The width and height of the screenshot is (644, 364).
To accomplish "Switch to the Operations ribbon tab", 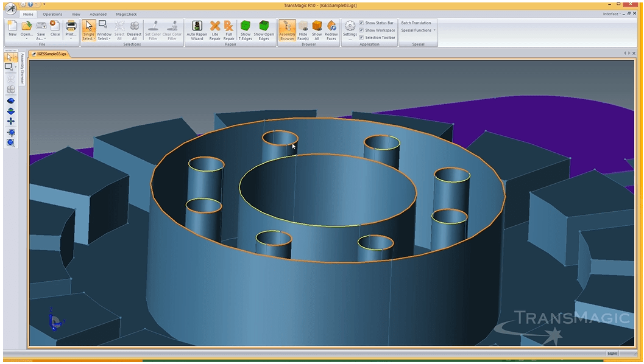I will click(52, 14).
